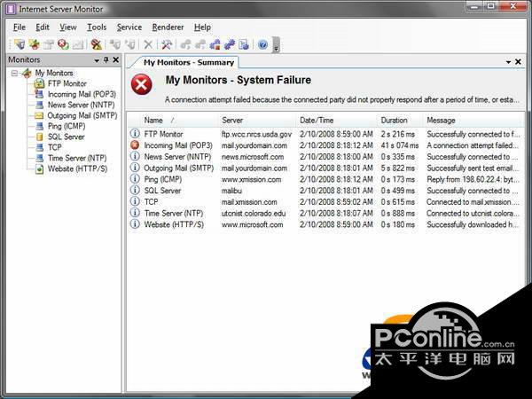Screen dimensions: 532x399
Task: Select Ping (ICMP) in the tree
Action: pyautogui.click(x=66, y=126)
